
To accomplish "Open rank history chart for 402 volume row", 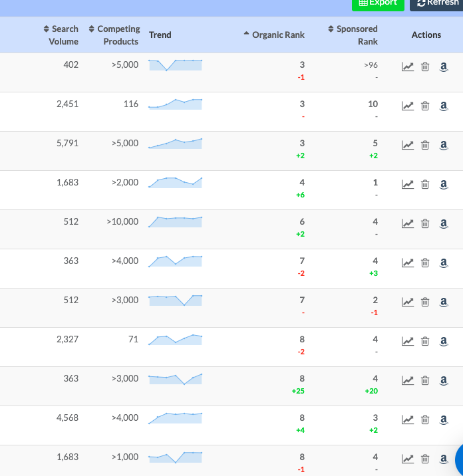I will 407,66.
